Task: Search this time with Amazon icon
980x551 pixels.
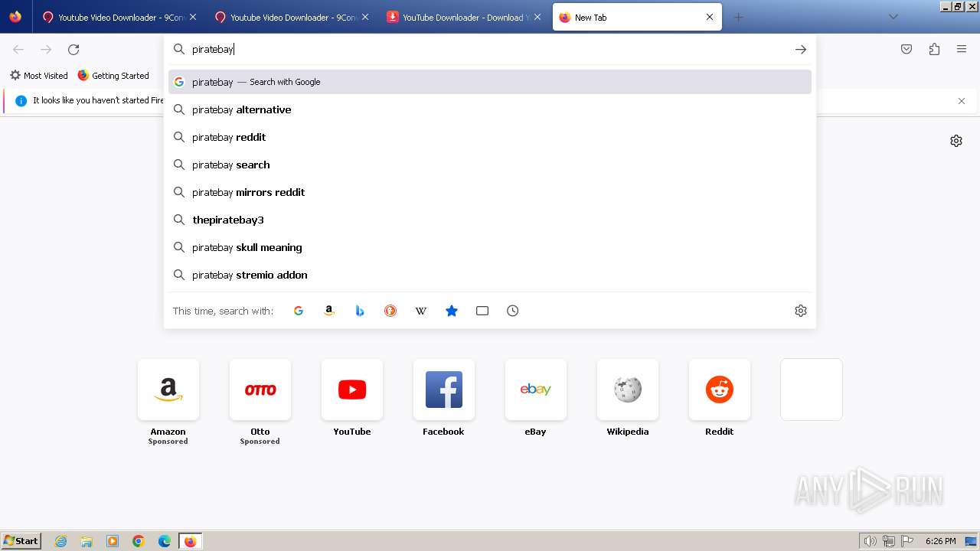Action: 329,311
